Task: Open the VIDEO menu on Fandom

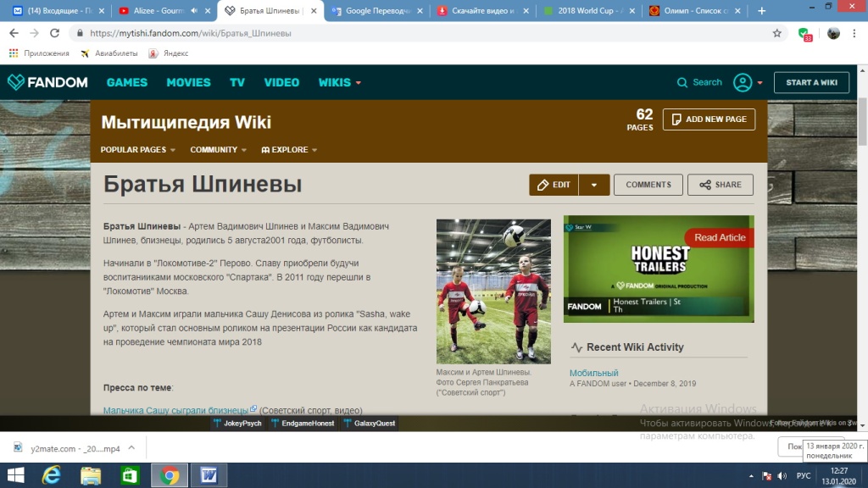Action: pyautogui.click(x=281, y=82)
